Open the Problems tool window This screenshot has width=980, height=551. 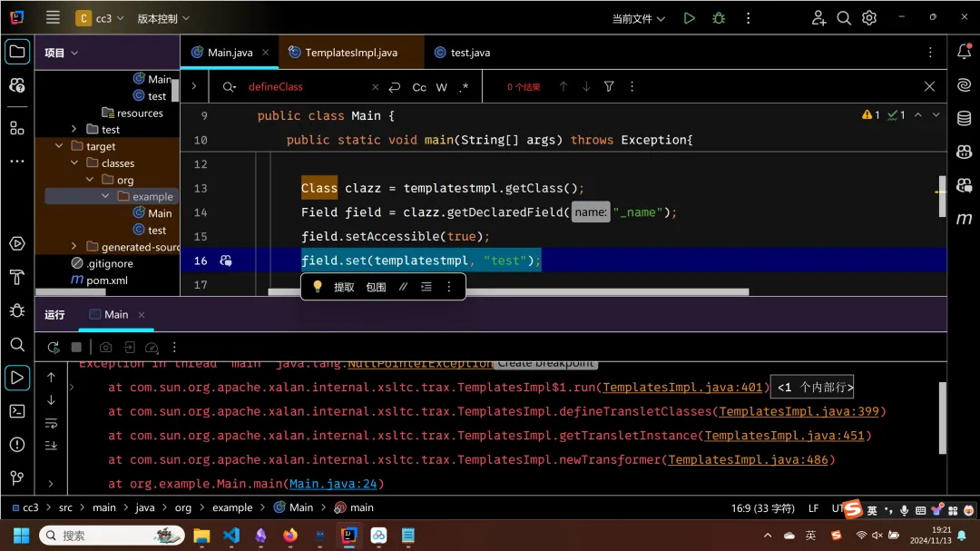(17, 445)
